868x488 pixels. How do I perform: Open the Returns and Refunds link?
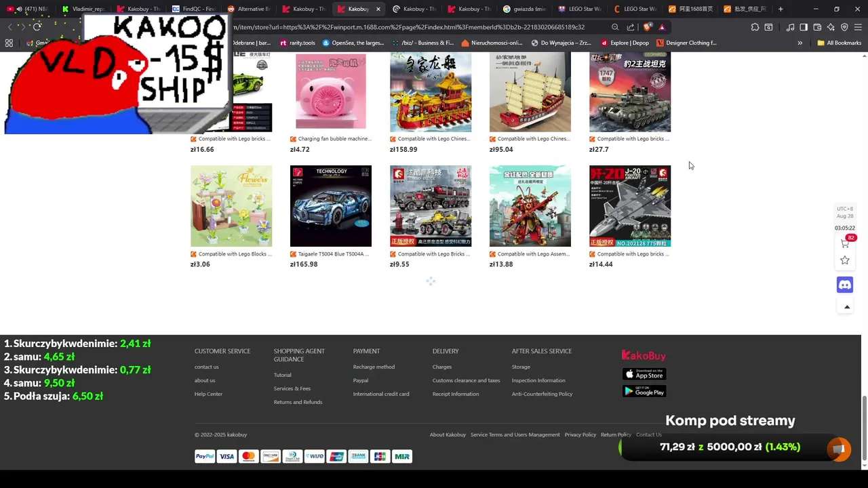pyautogui.click(x=298, y=402)
